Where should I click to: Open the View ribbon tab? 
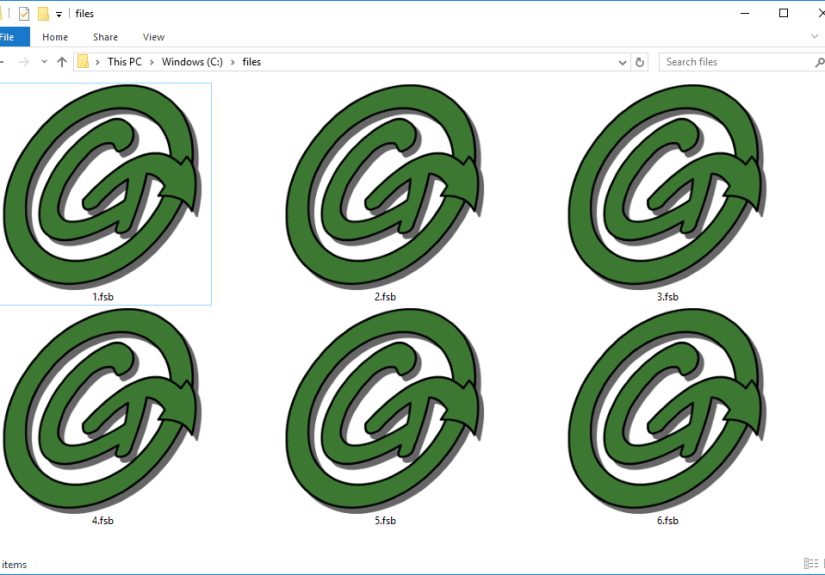point(154,37)
